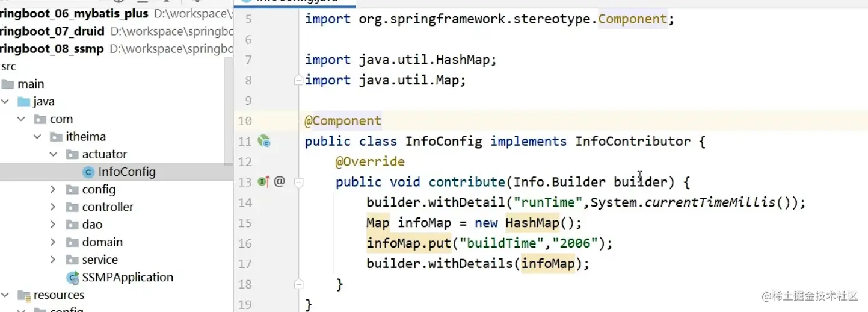The image size is (868, 312).
Task: Click the domain package folder icon
Action: pyautogui.click(x=72, y=242)
